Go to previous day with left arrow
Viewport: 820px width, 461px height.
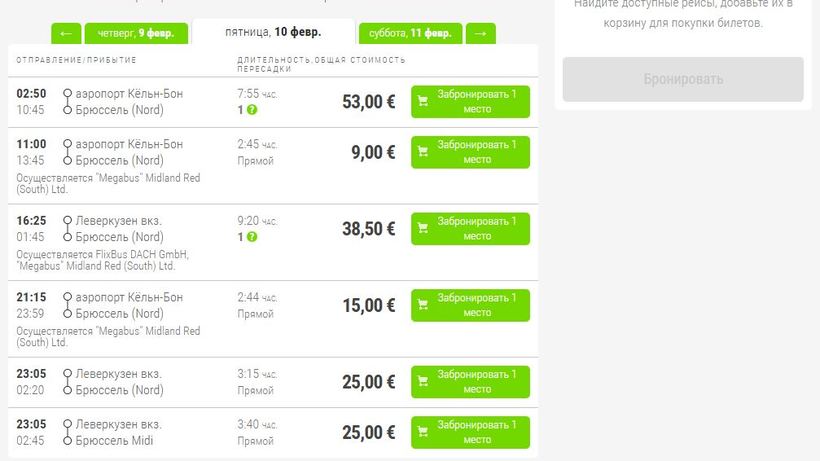pyautogui.click(x=65, y=33)
